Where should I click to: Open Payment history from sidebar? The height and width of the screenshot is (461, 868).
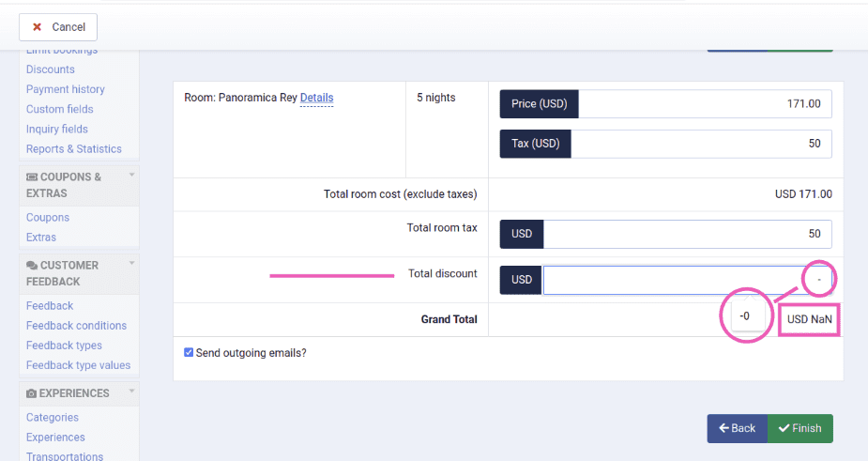pos(66,89)
